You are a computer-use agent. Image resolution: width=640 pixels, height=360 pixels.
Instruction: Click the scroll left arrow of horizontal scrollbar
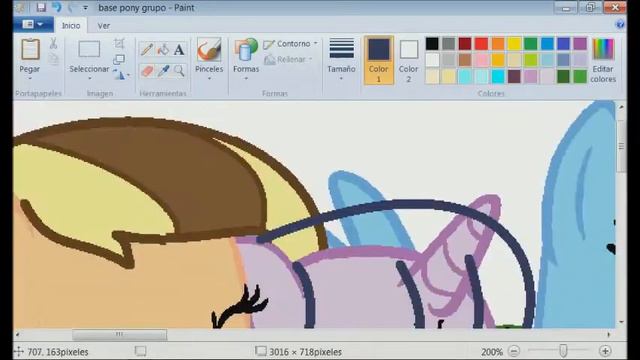18,335
